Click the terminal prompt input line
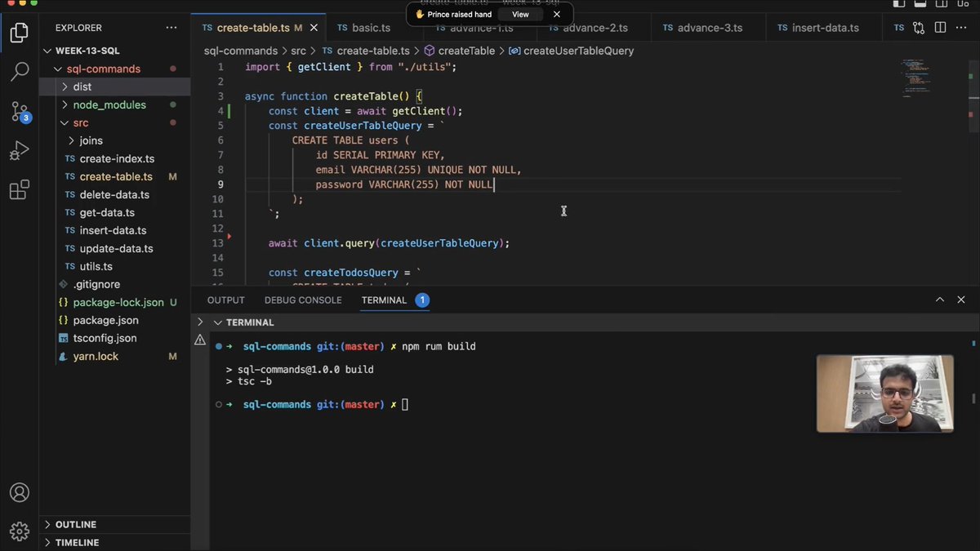980x551 pixels. coord(404,405)
